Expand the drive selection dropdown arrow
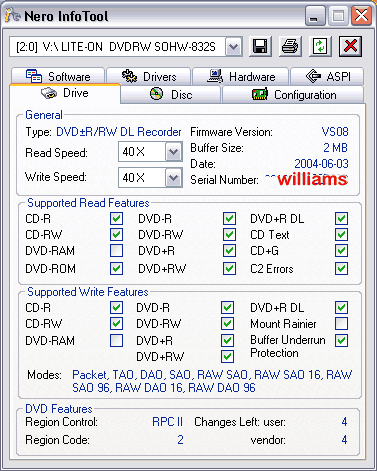 tap(233, 46)
